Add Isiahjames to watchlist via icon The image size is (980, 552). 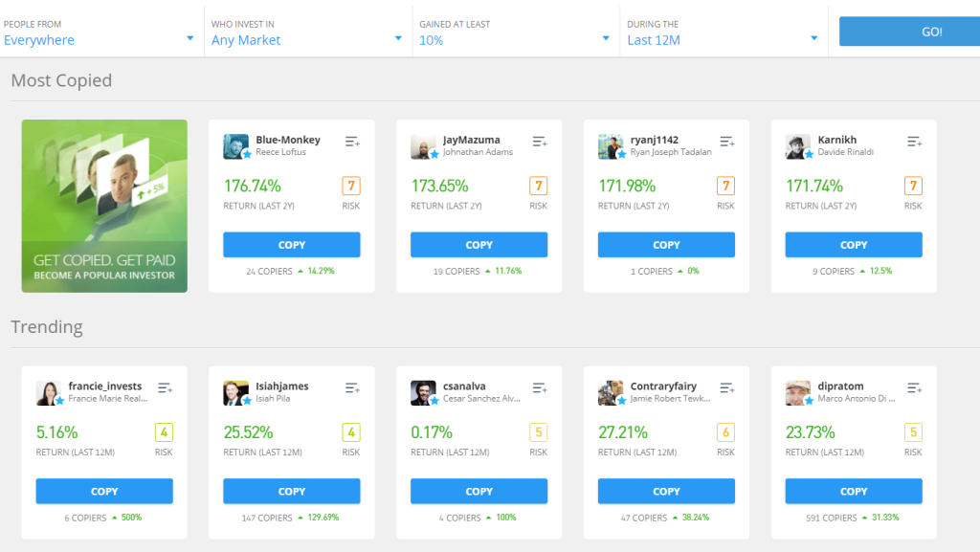(x=352, y=388)
